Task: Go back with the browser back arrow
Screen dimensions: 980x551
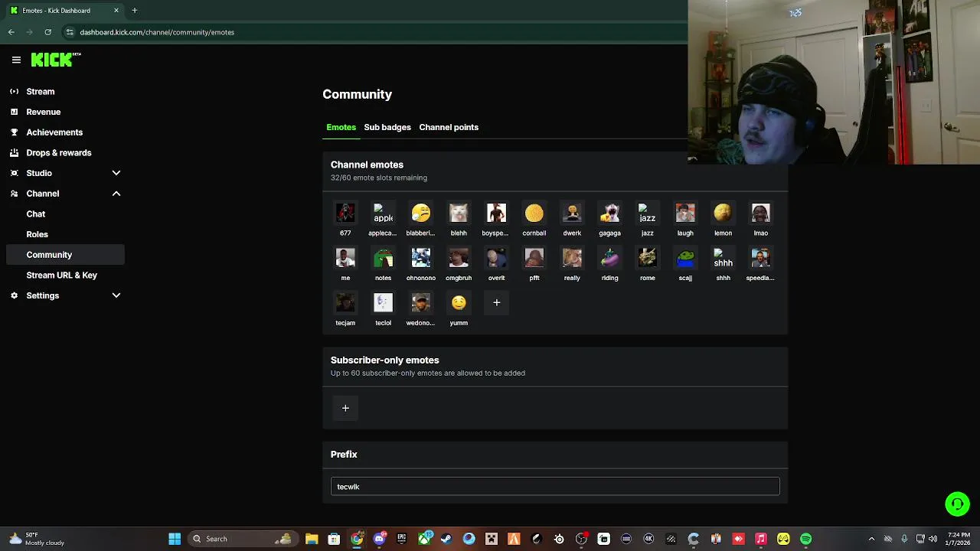Action: 11,32
